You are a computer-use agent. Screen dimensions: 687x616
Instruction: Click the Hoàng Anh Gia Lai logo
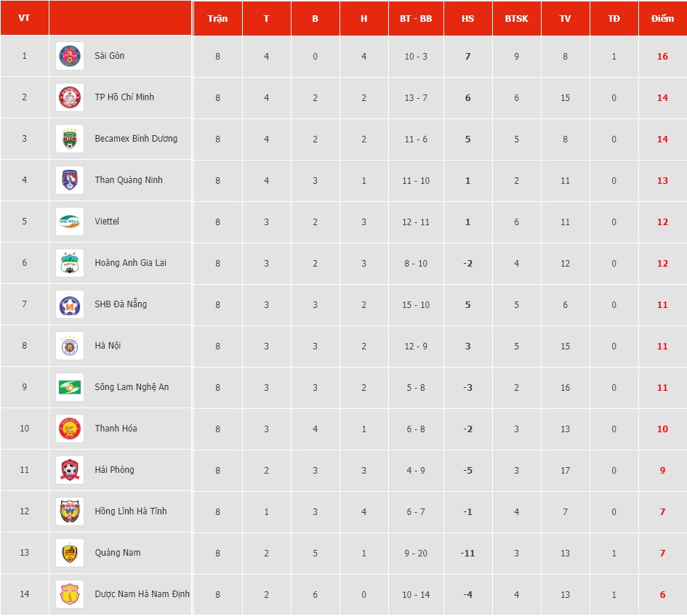click(x=70, y=263)
